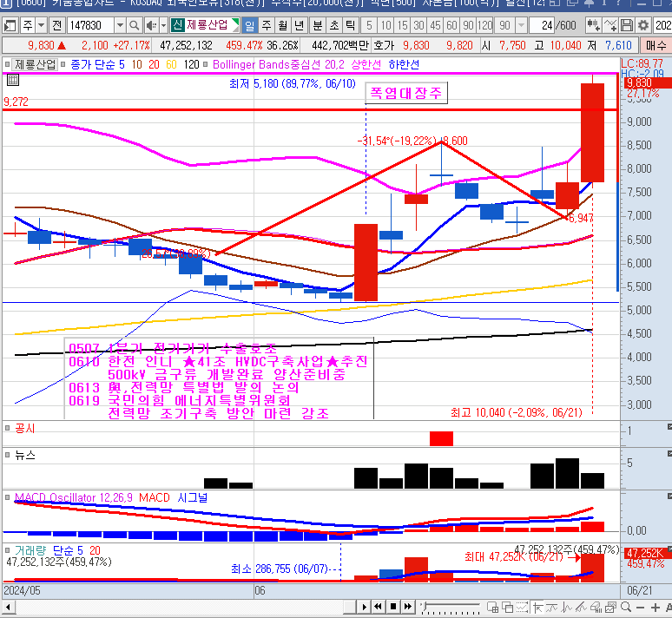Click the add line indicator icon
Viewport: 672px width, 618px height.
611,25
